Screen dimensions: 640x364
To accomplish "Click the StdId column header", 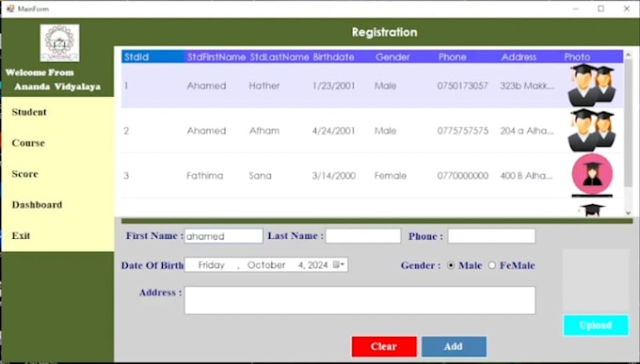I will pos(152,56).
